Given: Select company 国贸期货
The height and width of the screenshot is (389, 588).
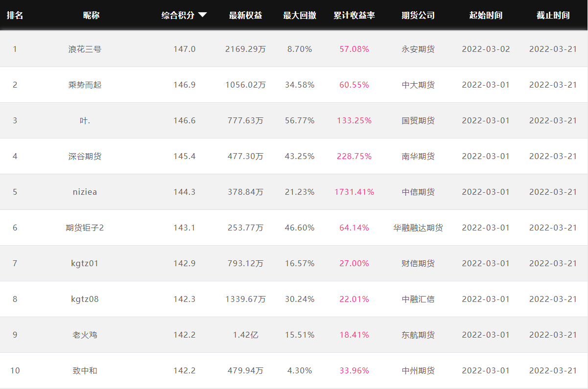Looking at the screenshot, I should (x=418, y=120).
